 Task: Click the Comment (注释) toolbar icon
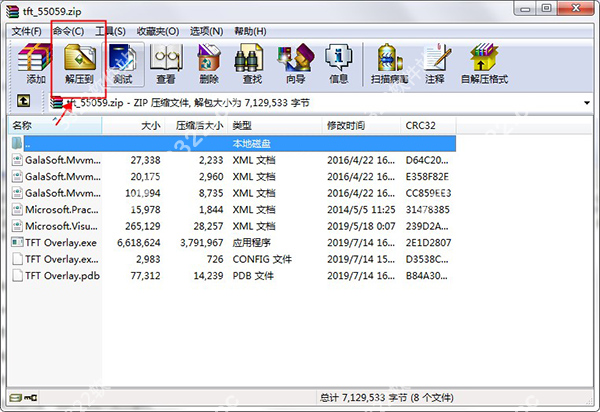[x=437, y=58]
